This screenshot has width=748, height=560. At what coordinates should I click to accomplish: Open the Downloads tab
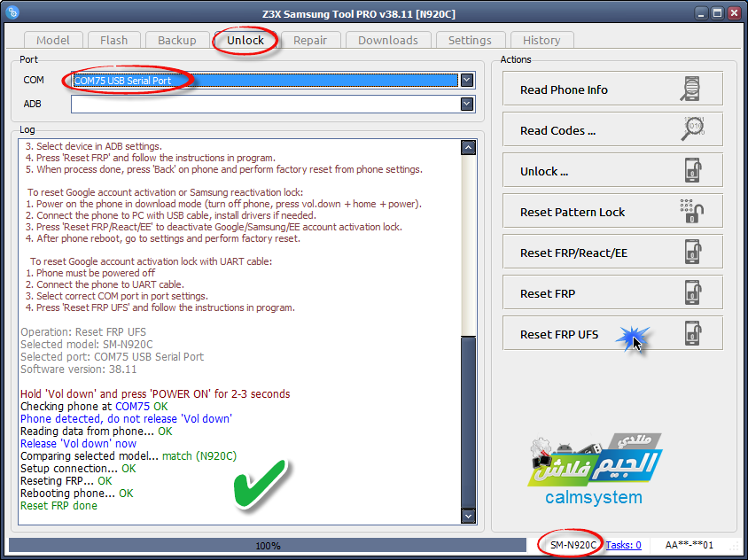(x=388, y=40)
